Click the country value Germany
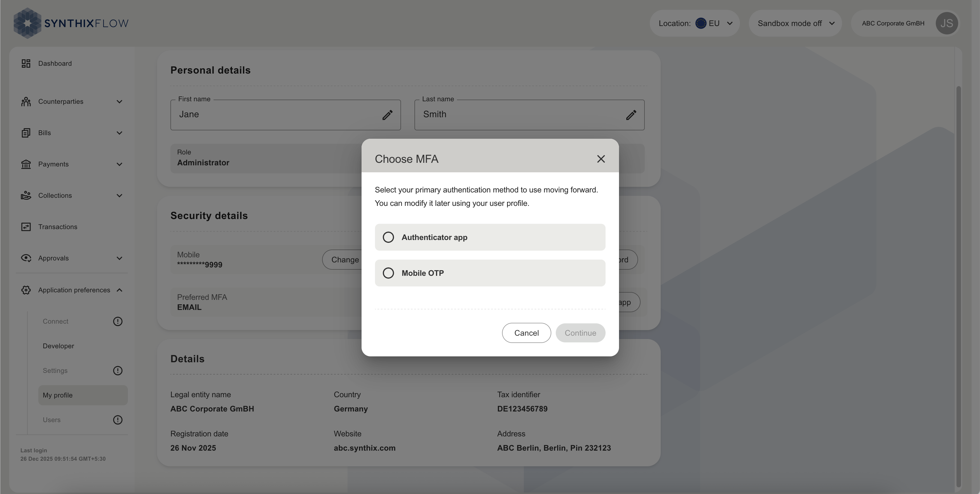Image resolution: width=980 pixels, height=494 pixels. [x=350, y=409]
